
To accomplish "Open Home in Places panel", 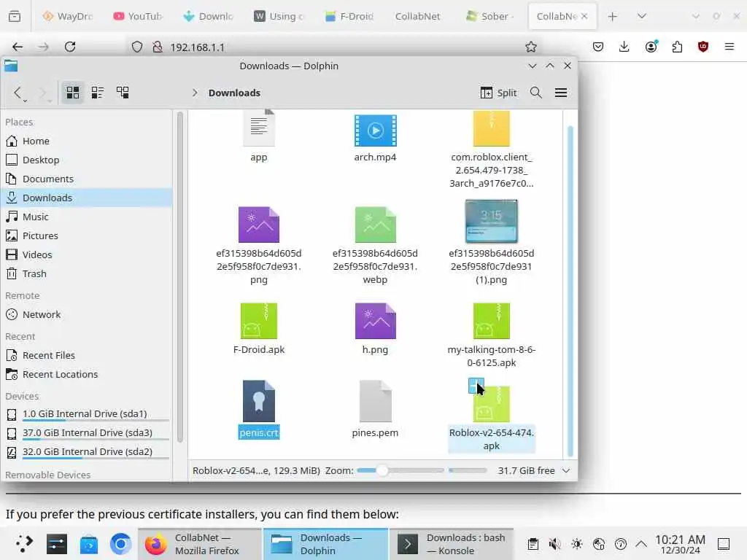I will [86, 141].
